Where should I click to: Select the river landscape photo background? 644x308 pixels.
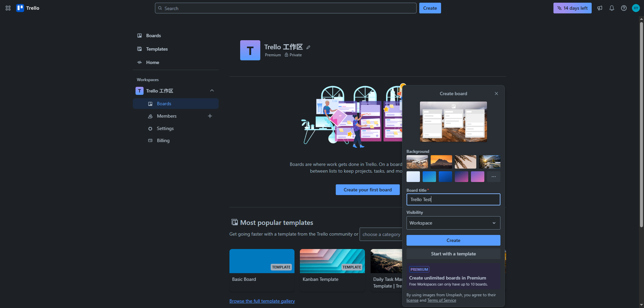[490, 162]
